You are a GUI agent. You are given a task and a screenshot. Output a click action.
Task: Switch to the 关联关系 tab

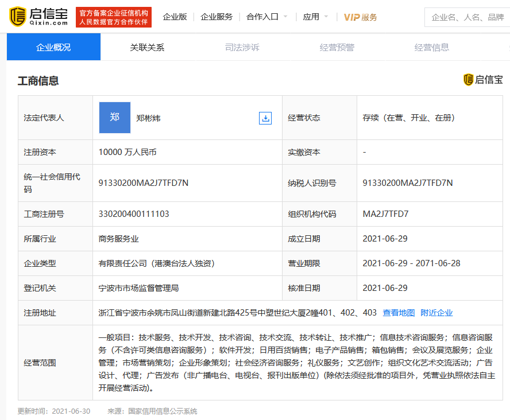[147, 47]
